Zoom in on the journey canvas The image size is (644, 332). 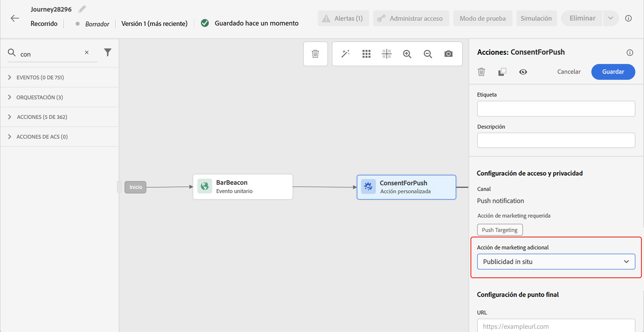click(407, 54)
